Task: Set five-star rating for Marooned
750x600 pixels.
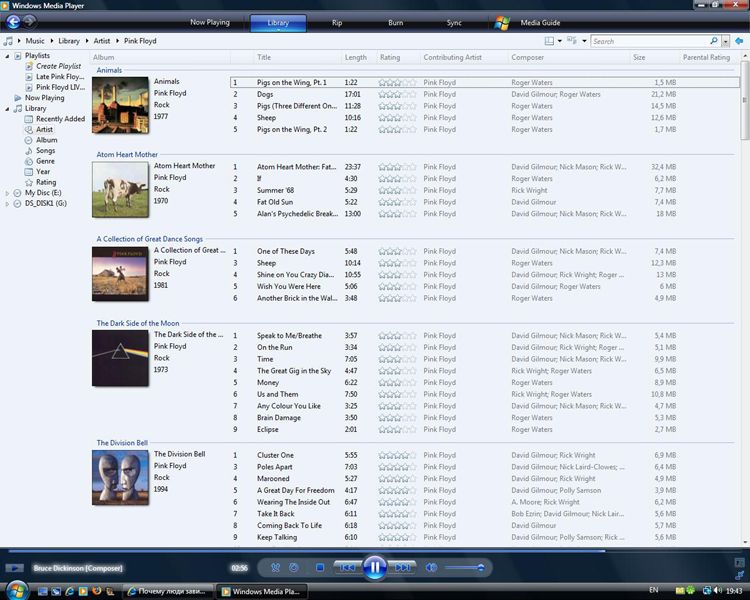Action: point(413,478)
